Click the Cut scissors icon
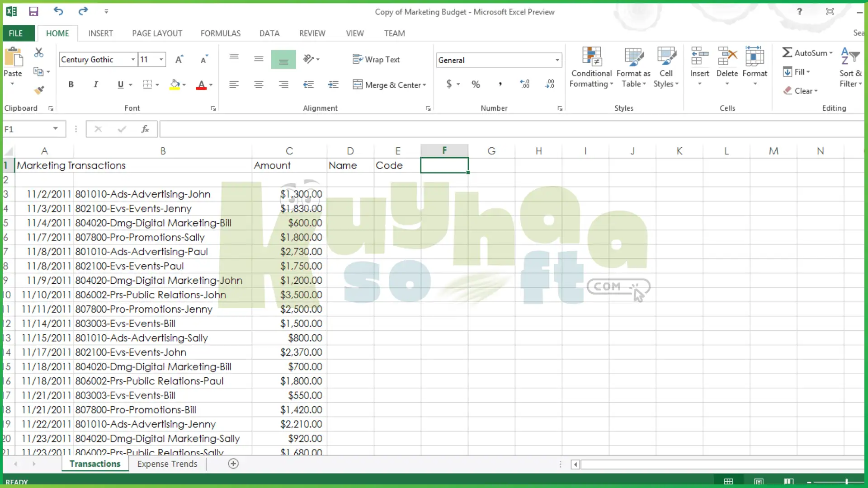This screenshot has width=868, height=488. [39, 53]
